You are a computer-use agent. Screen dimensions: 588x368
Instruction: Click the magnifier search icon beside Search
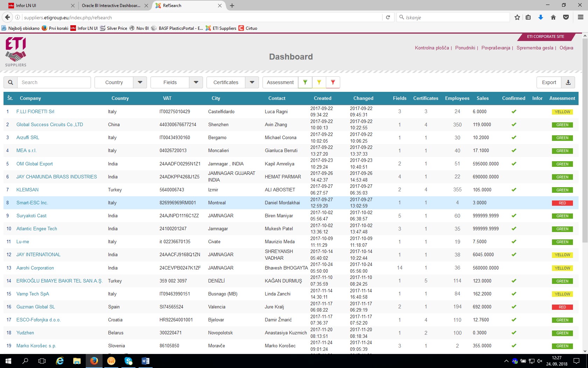pos(10,82)
